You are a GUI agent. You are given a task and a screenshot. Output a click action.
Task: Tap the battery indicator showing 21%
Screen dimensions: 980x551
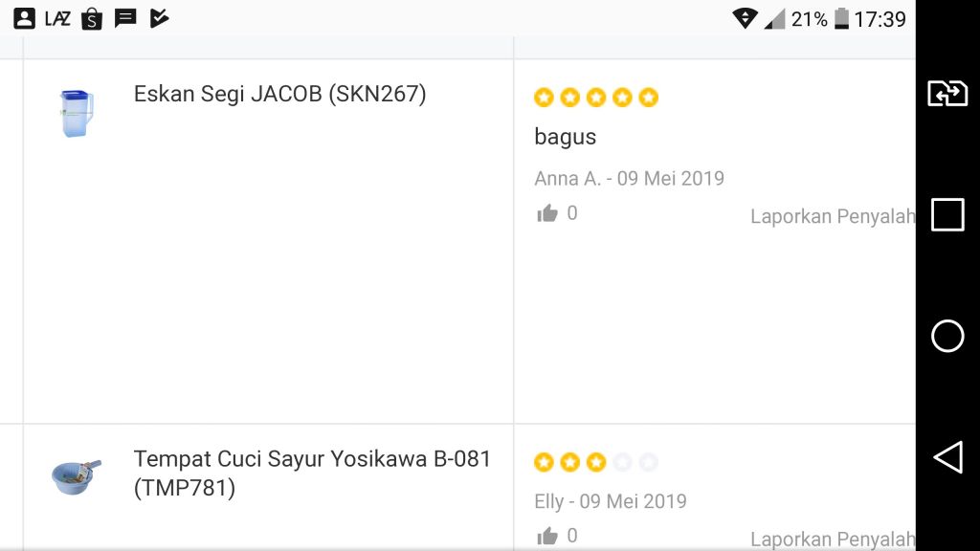pyautogui.click(x=842, y=19)
